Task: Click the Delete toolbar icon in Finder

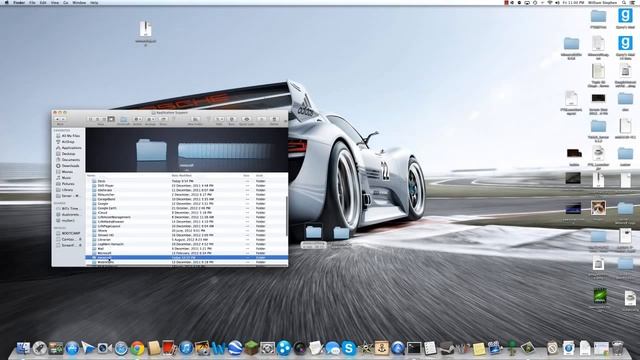Action: [274, 119]
